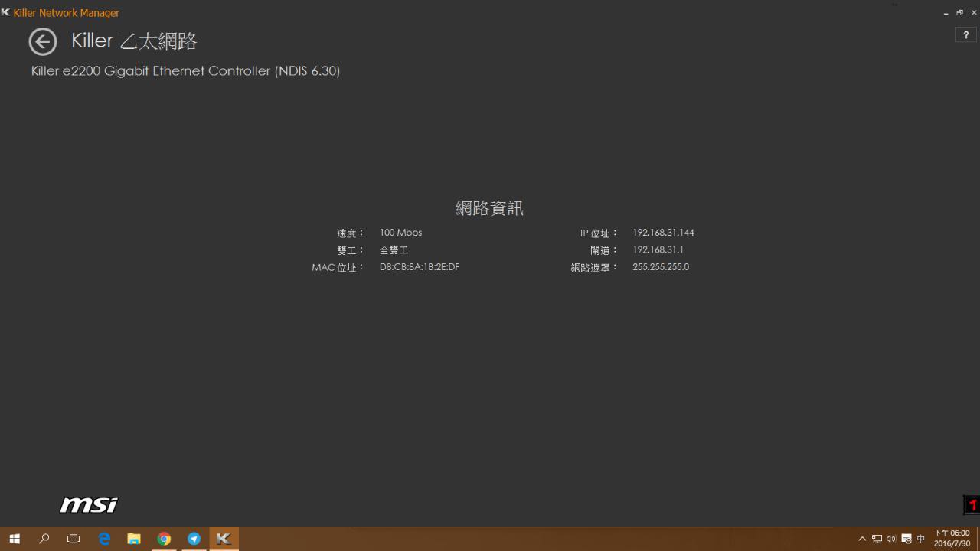Switch input method via 中 indicator
The image size is (980, 551).
click(x=921, y=539)
